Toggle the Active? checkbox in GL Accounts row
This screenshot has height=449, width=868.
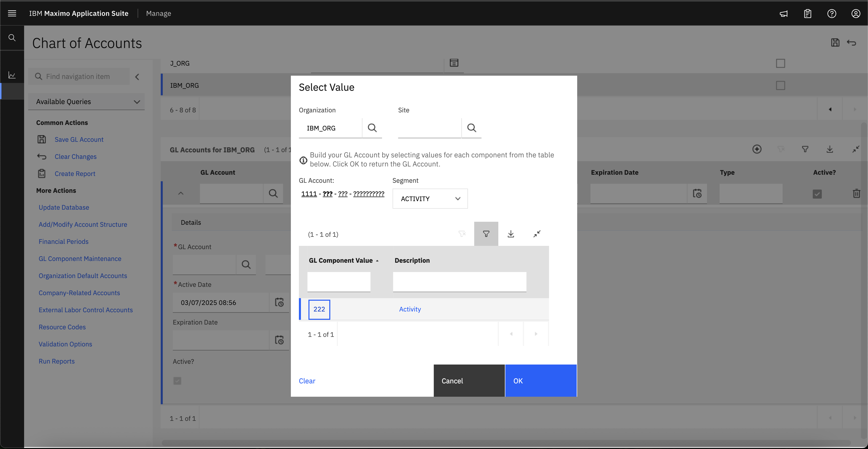(817, 194)
